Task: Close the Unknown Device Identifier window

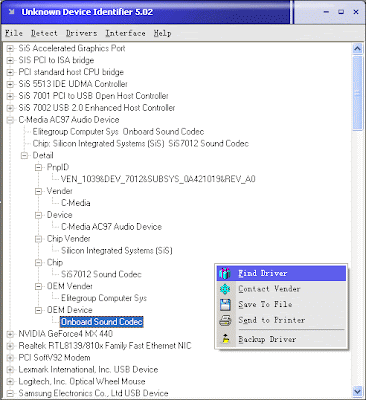Action: pyautogui.click(x=356, y=12)
